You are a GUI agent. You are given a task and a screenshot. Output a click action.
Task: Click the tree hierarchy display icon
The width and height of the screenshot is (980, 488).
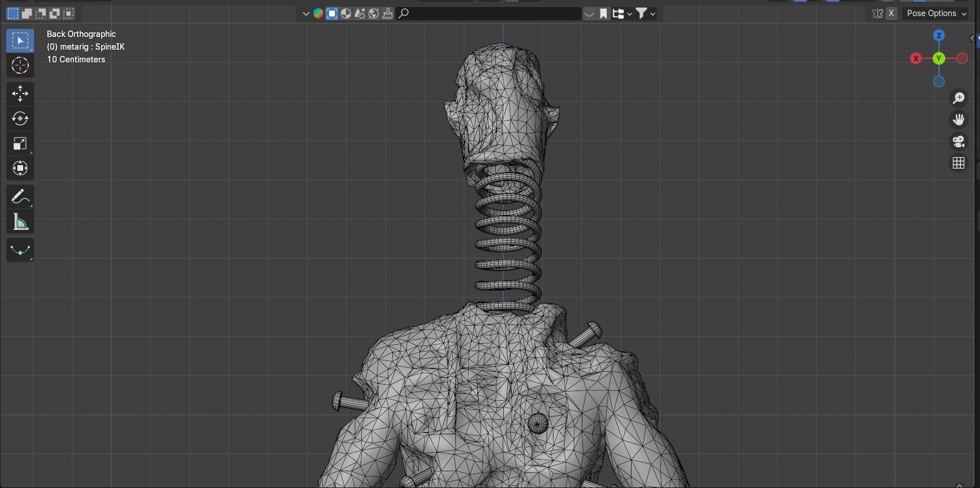point(618,13)
